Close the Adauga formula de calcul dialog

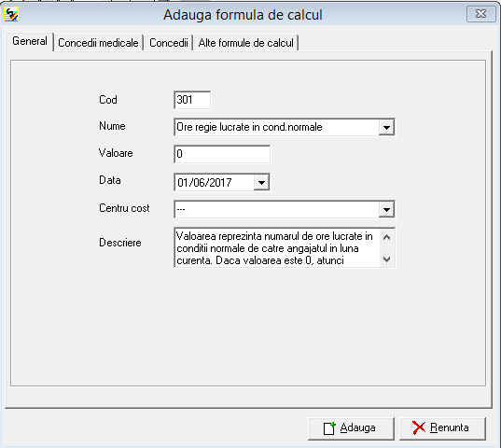pos(480,14)
